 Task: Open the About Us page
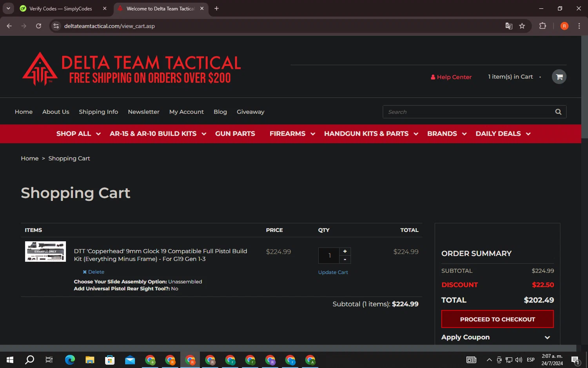(x=56, y=112)
